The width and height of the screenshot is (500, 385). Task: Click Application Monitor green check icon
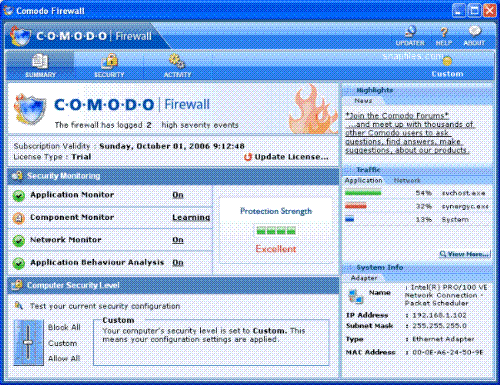click(19, 196)
